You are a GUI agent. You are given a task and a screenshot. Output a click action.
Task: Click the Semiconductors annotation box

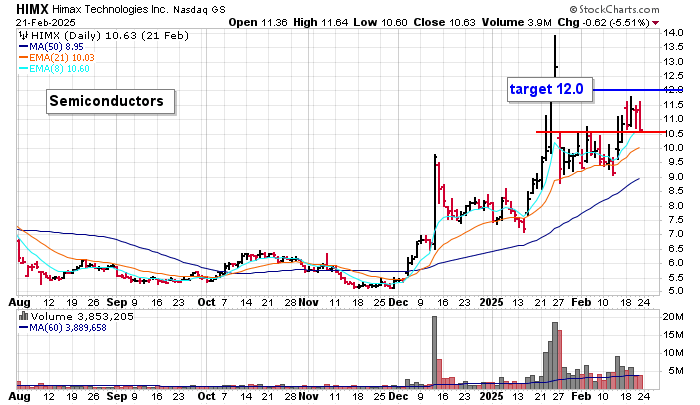click(x=110, y=101)
